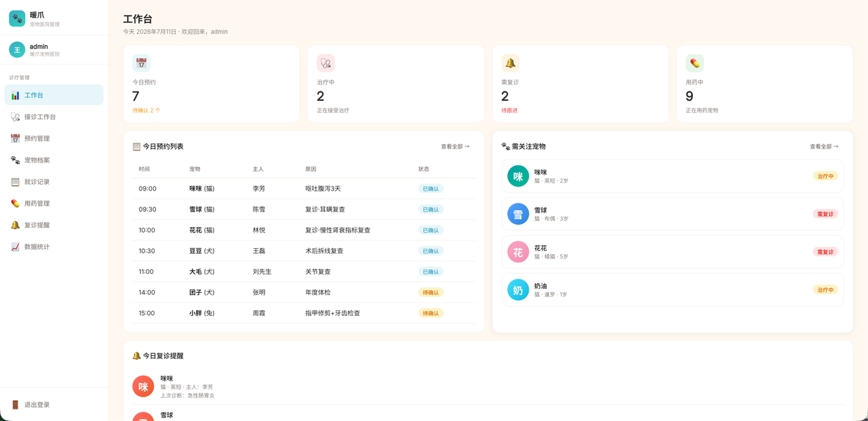Click 查看全部 in 需关注宠物 panel

pyautogui.click(x=824, y=146)
